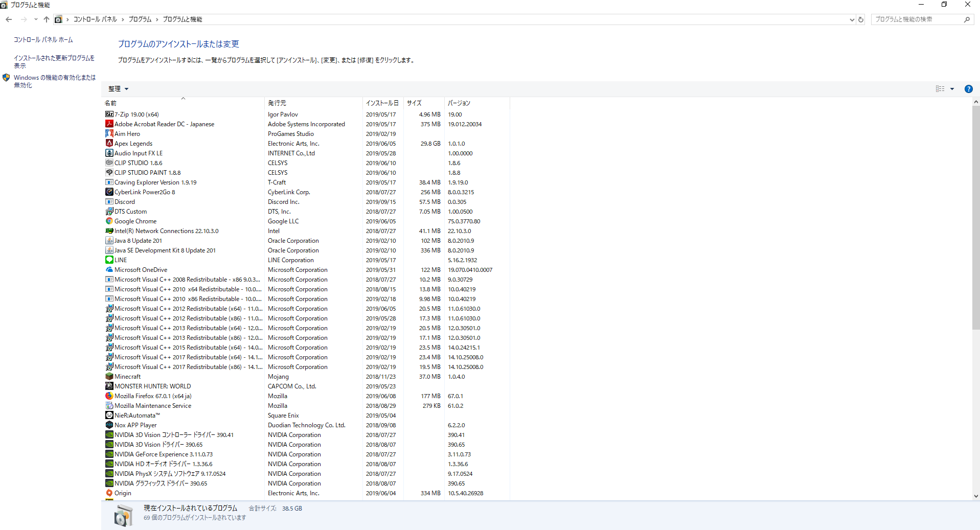Open インストールされた更新プログラムを表示 link

coord(54,62)
